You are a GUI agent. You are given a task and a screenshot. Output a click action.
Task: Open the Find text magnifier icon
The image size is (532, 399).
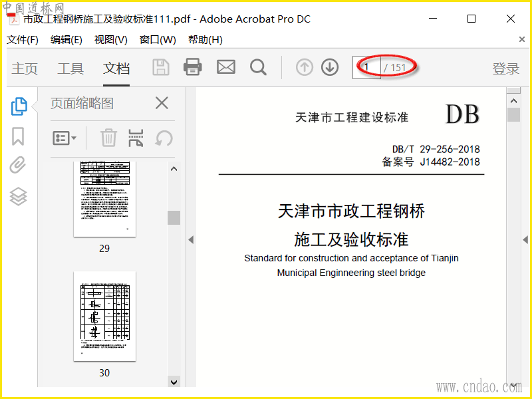258,67
